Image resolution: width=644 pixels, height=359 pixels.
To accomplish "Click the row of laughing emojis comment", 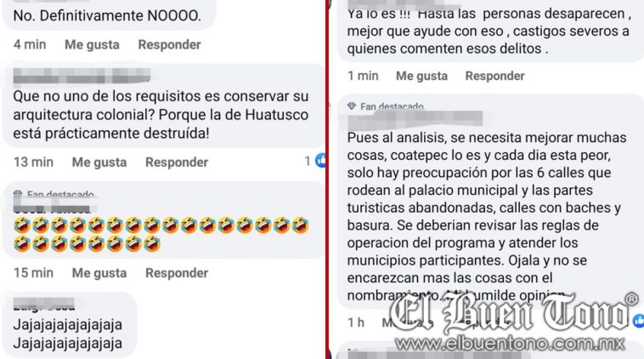I will point(161,235).
